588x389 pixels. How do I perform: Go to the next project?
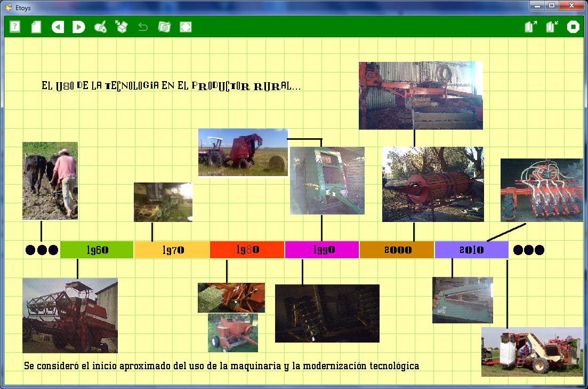pos(79,27)
